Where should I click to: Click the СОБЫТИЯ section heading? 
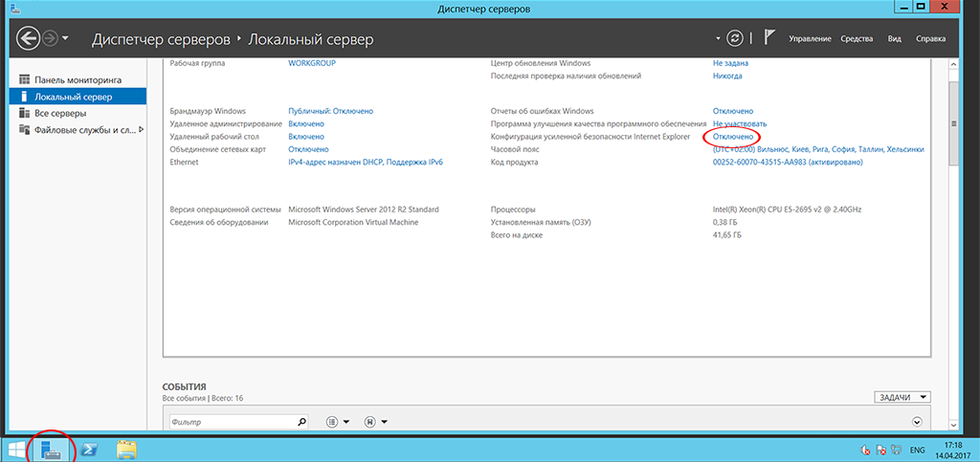[185, 387]
